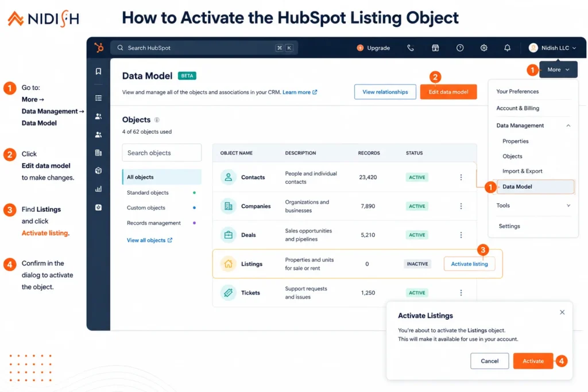Screen dimensions: 588x392
Task: Open the cube icon in sidebar
Action: click(98, 170)
